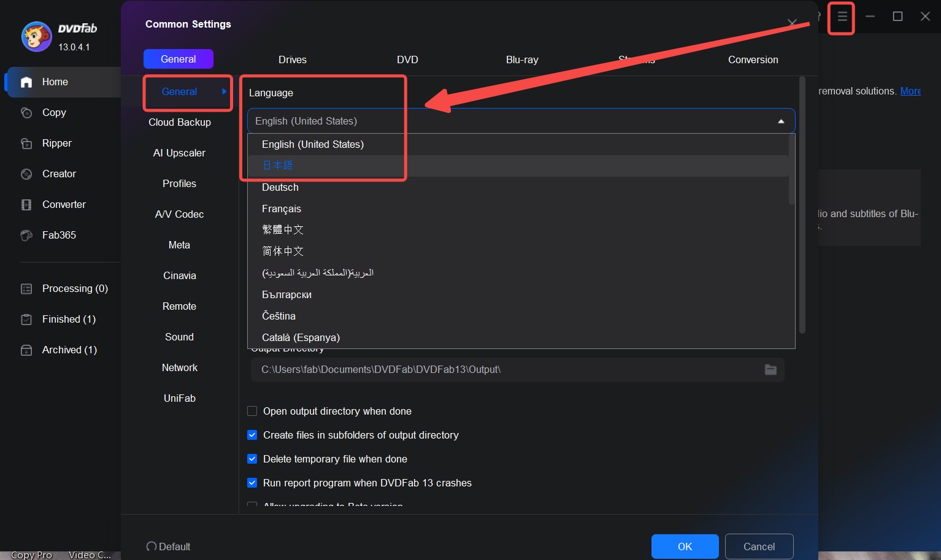Click the Default reset icon
The image size is (941, 560).
point(151,547)
